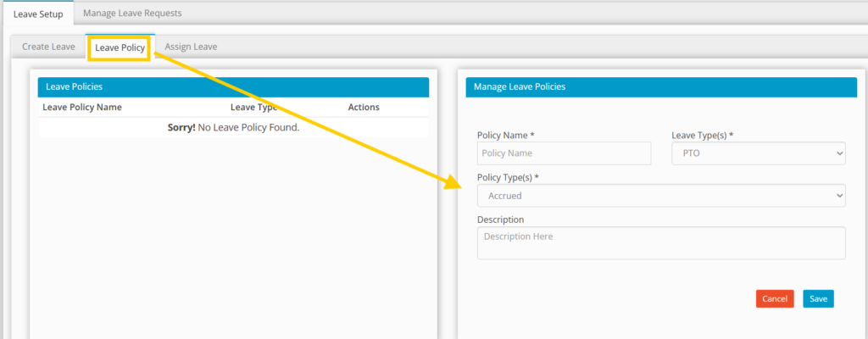Select the Create Leave sub-tab
868x339 pixels.
[48, 47]
